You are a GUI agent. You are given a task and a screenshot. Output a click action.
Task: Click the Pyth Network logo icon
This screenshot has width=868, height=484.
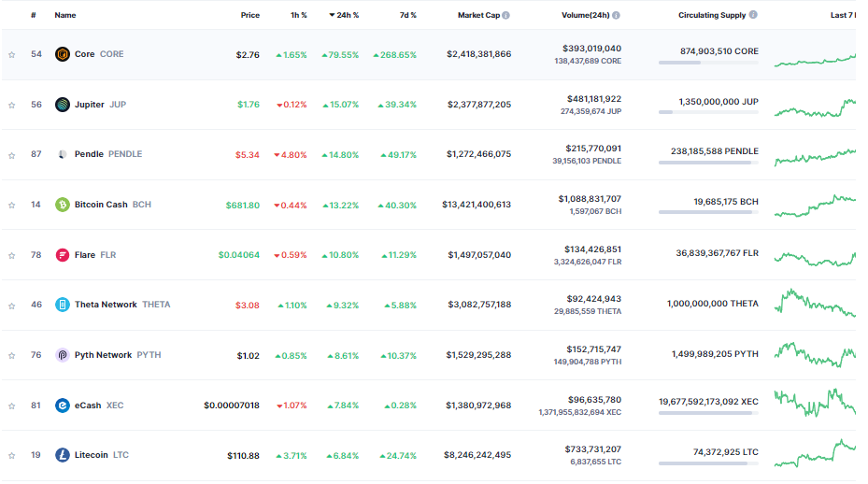pyautogui.click(x=63, y=355)
